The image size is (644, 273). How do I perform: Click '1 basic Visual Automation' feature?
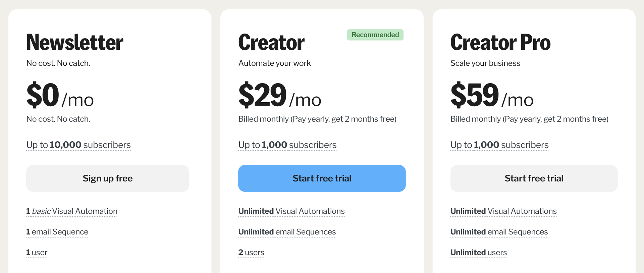[x=72, y=211]
